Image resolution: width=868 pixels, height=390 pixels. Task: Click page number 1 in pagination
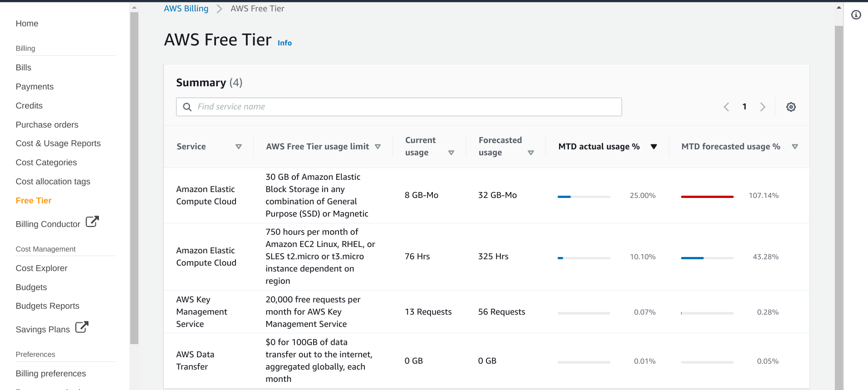[745, 107]
